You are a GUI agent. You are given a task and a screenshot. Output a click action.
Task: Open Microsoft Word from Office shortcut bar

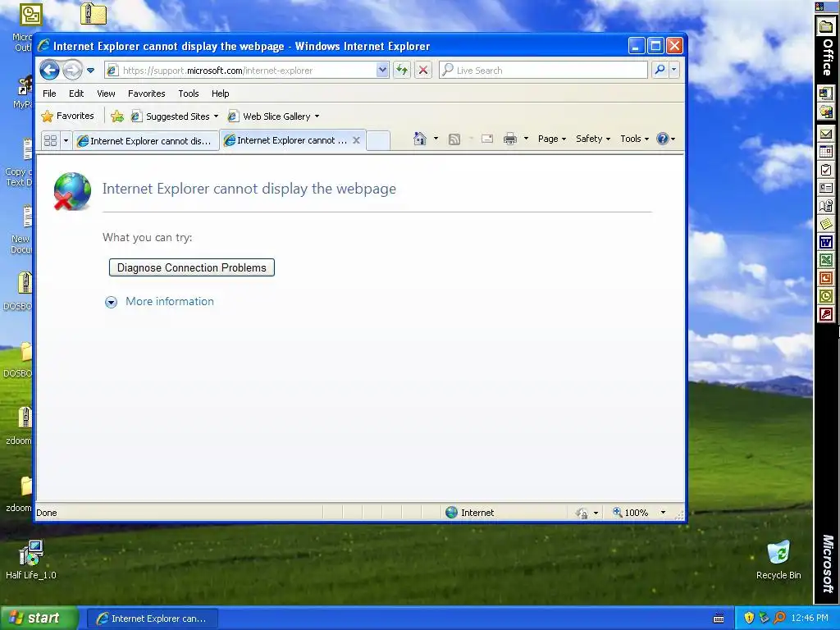pyautogui.click(x=825, y=242)
